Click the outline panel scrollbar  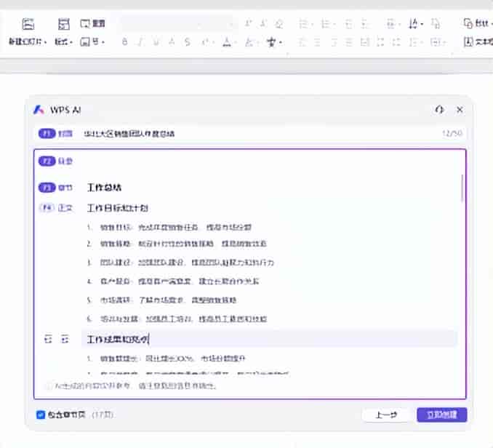pyautogui.click(x=462, y=188)
